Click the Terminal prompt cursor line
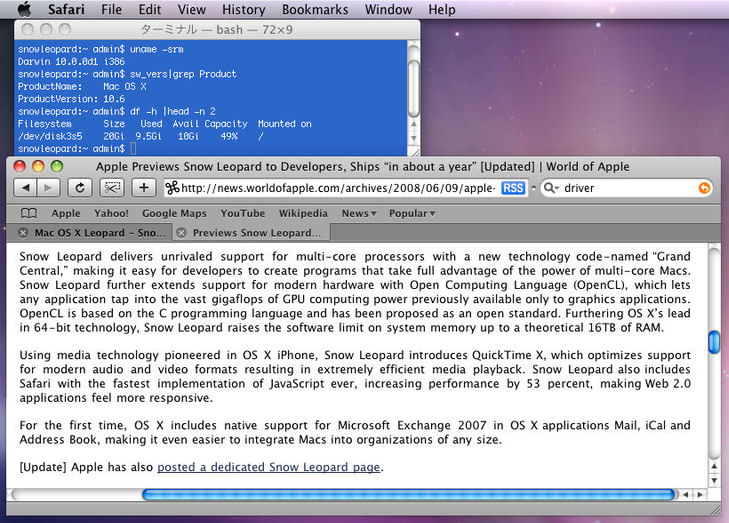 [x=77, y=149]
